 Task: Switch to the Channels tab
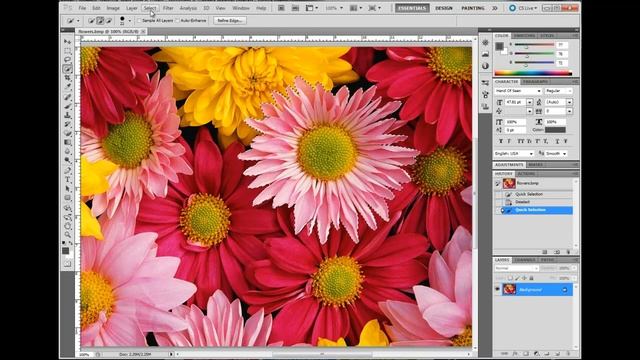(x=524, y=260)
